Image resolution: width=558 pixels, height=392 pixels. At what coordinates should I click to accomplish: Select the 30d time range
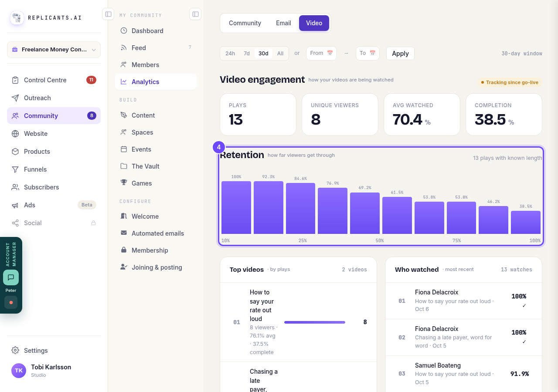263,54
